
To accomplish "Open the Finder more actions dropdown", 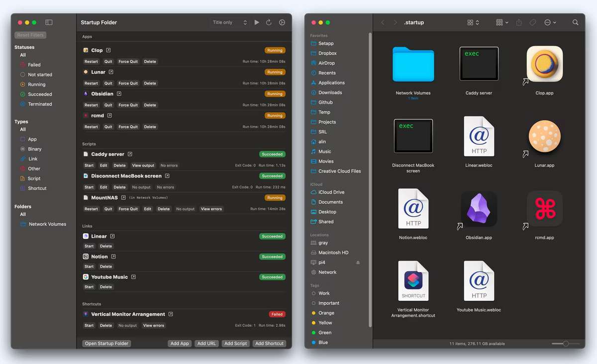I will coord(550,22).
